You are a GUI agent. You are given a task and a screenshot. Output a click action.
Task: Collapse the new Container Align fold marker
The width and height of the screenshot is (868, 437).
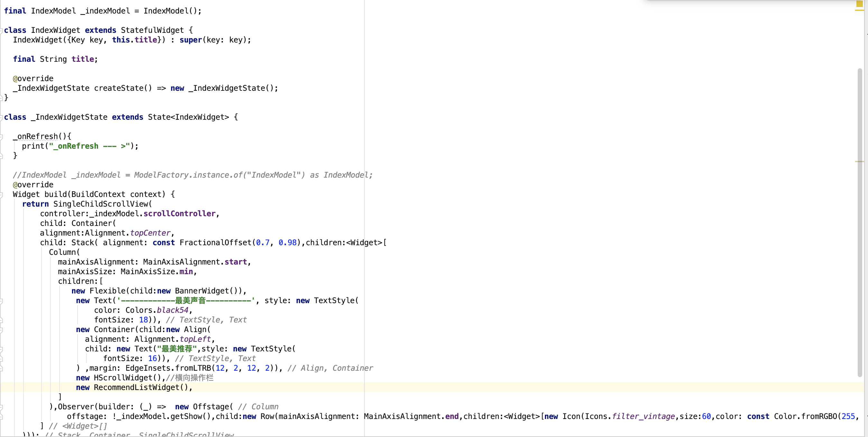click(x=1, y=330)
